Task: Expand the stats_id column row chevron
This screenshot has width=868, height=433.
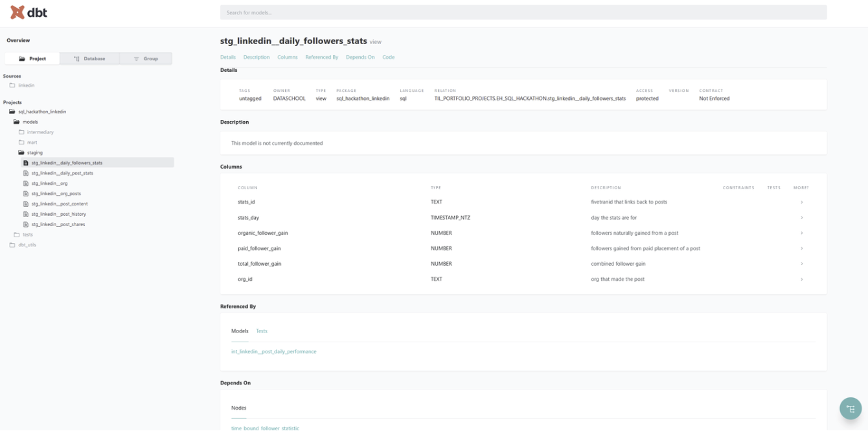Action: tap(801, 202)
